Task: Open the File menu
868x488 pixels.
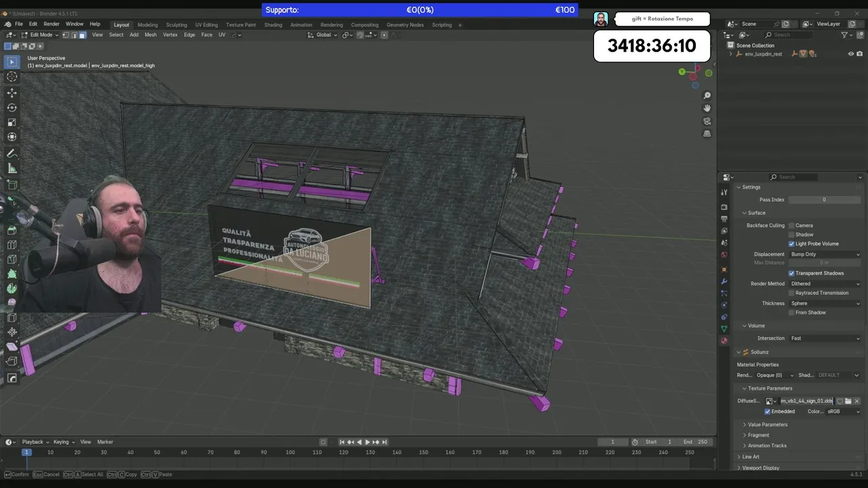Action: click(19, 24)
